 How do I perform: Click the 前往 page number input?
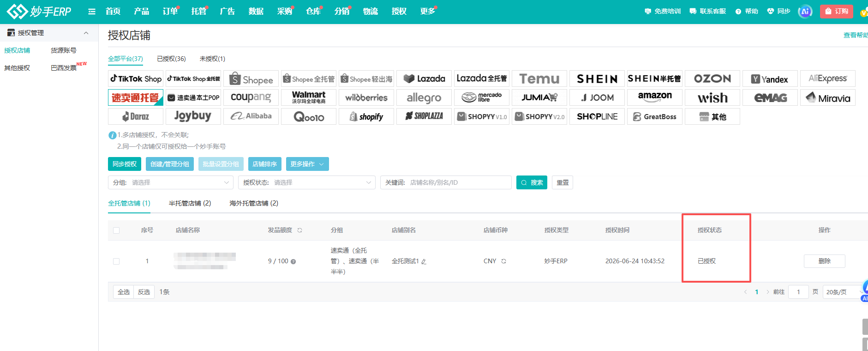798,292
